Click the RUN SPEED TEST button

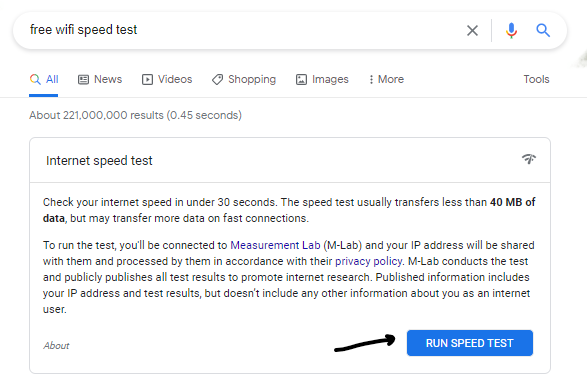(x=470, y=343)
